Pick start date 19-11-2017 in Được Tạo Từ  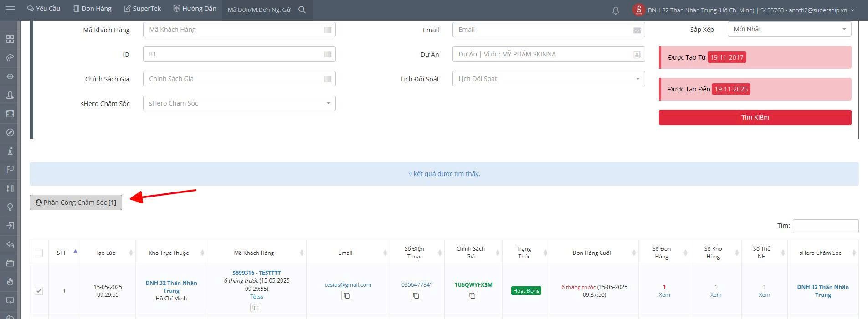point(727,57)
